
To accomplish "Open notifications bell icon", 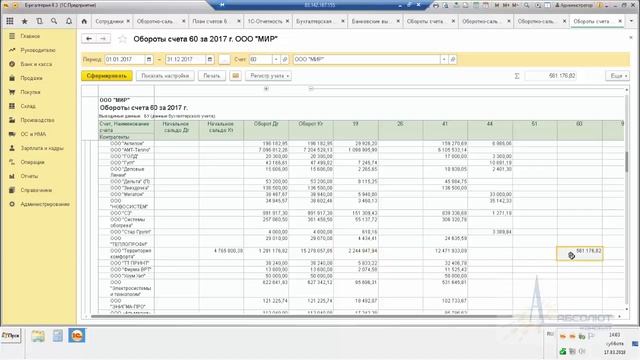I will click(69, 21).
